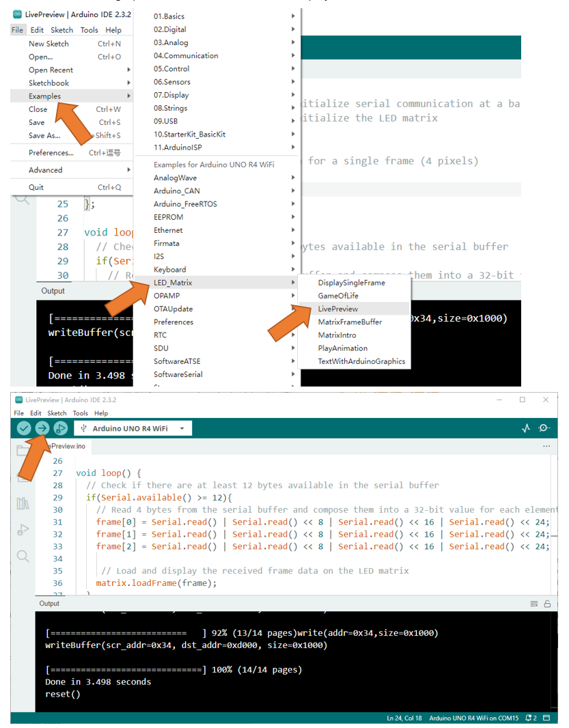Image resolution: width=569 pixels, height=728 pixels.
Task: Open the editor tab's three-dot menu
Action: [x=546, y=446]
